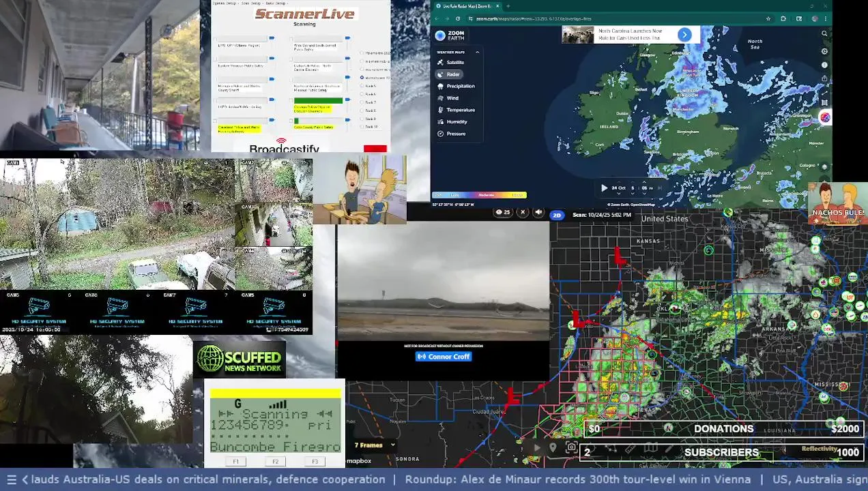Play the US radar loop
This screenshot has width=868, height=491.
pos(536,447)
